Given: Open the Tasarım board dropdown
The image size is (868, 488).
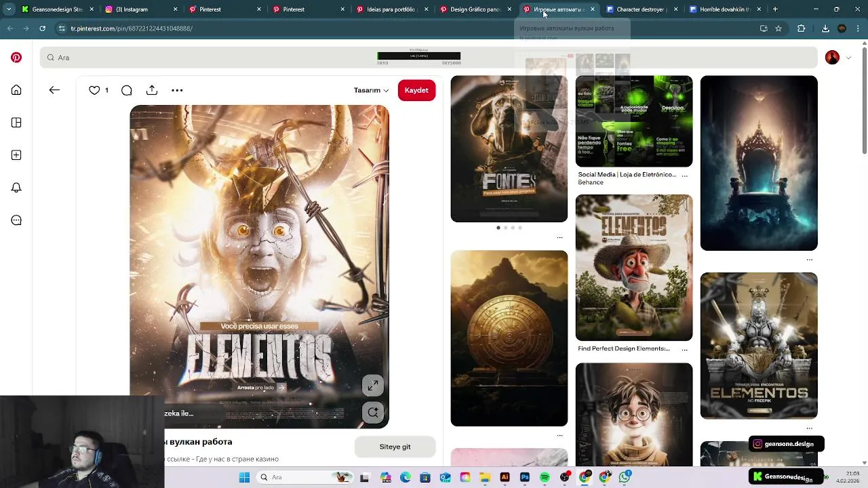Looking at the screenshot, I should point(371,90).
